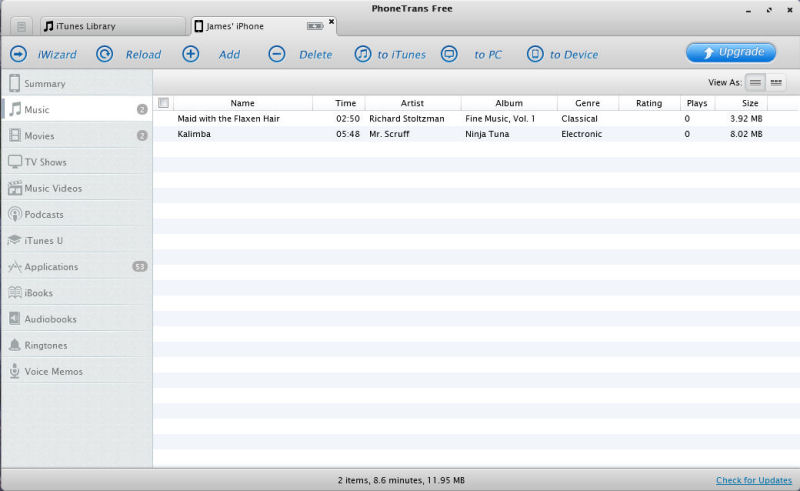Click the to Device phone icon
This screenshot has height=491, width=800.
(x=535, y=54)
